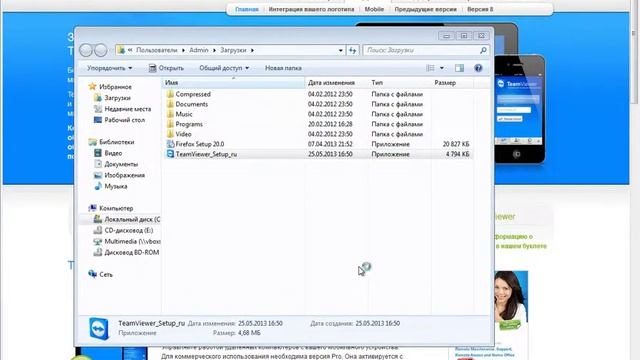Click the large TeamViewer icon in details pane

click(x=99, y=328)
